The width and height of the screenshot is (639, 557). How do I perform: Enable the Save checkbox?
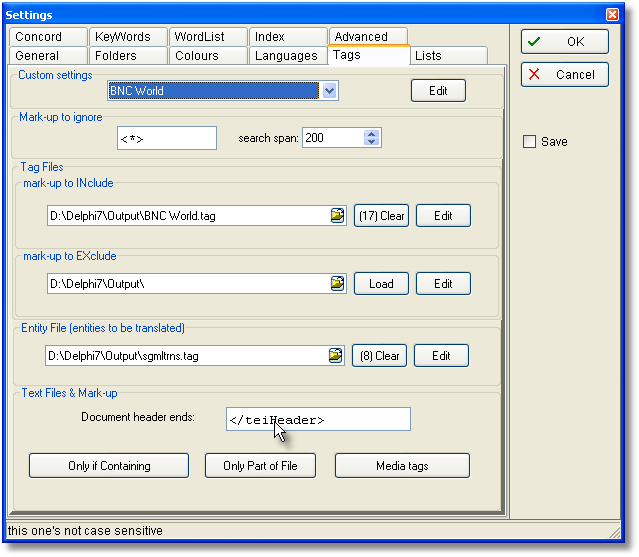[529, 141]
